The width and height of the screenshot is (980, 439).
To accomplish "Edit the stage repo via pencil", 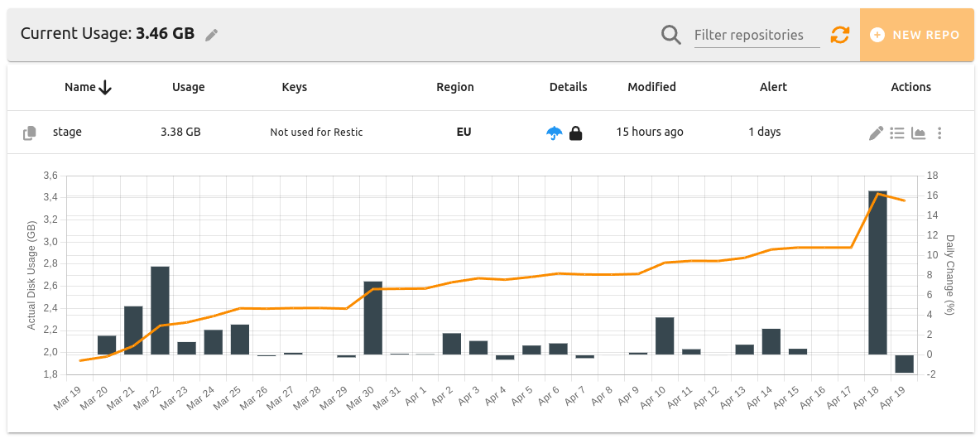I will click(x=877, y=133).
